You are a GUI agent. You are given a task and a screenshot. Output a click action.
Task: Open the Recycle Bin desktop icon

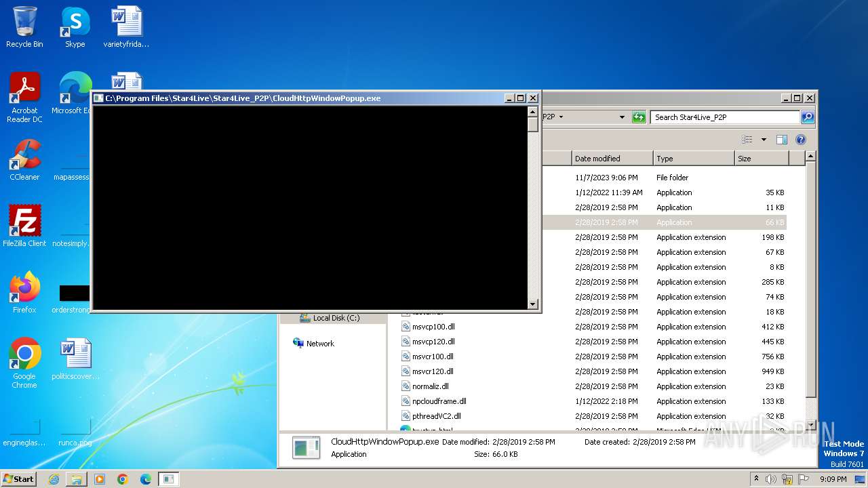[x=24, y=27]
